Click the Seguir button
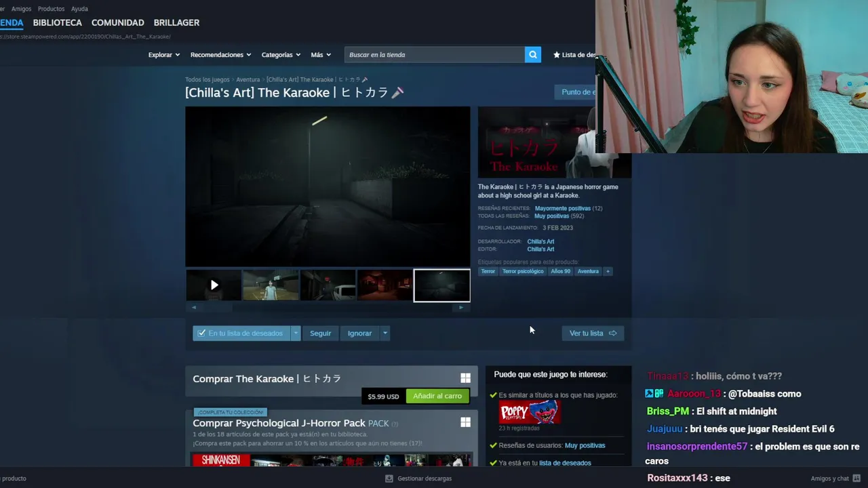This screenshot has width=868, height=488. tap(321, 333)
